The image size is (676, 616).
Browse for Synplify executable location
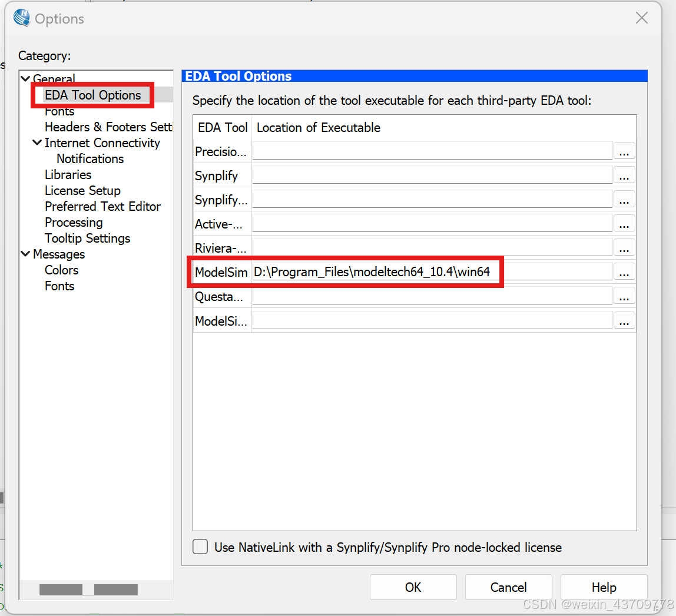click(624, 175)
